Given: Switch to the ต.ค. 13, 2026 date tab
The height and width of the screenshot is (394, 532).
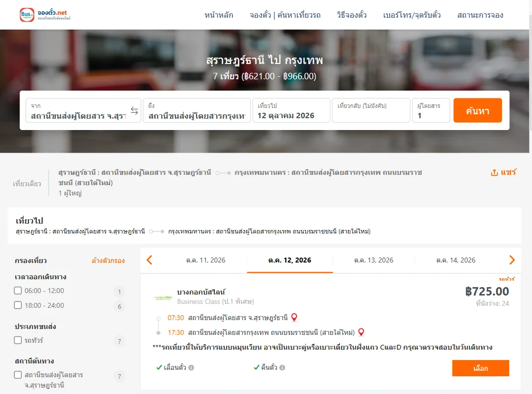Looking at the screenshot, I should [374, 261].
